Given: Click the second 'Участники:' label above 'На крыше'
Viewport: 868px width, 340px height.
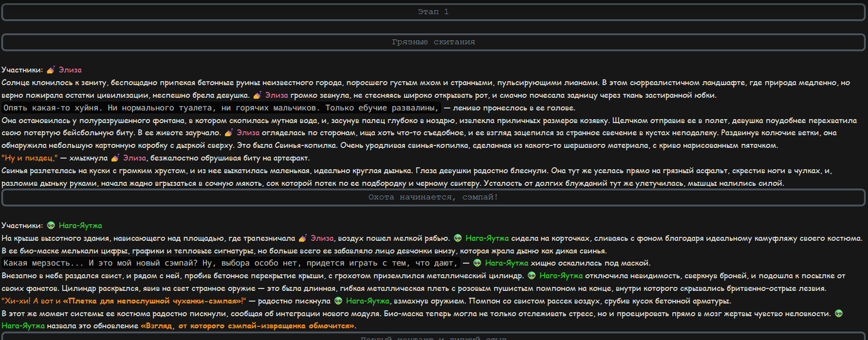Looking at the screenshot, I should click(22, 226).
